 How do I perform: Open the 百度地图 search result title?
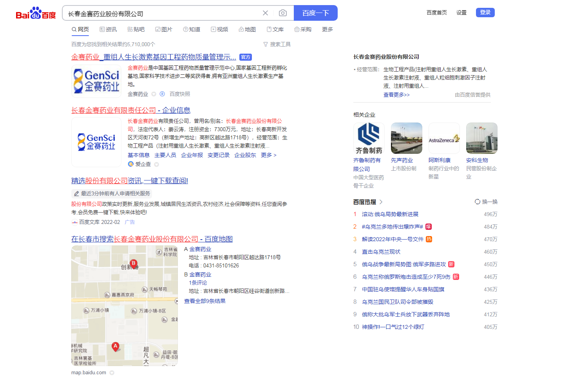click(x=152, y=239)
